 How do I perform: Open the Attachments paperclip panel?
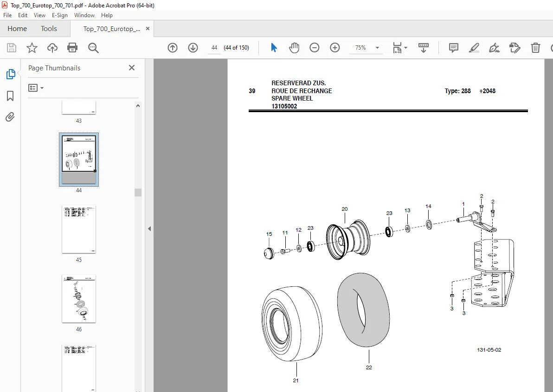10,117
